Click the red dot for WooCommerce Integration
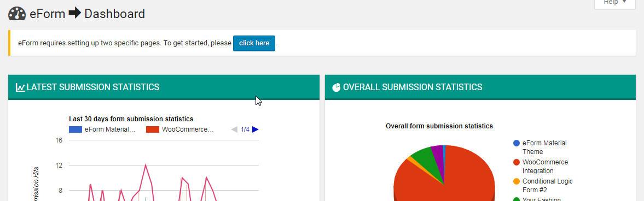 [517, 162]
